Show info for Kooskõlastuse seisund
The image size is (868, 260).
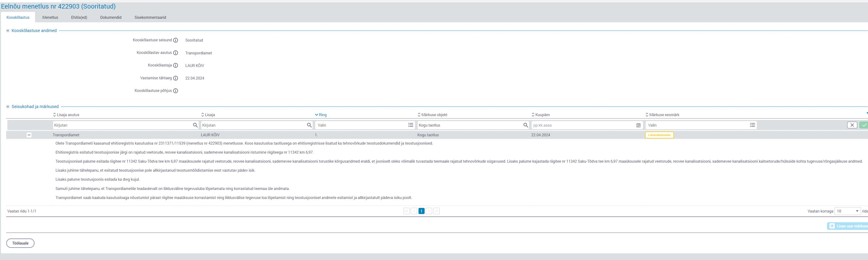pos(176,40)
